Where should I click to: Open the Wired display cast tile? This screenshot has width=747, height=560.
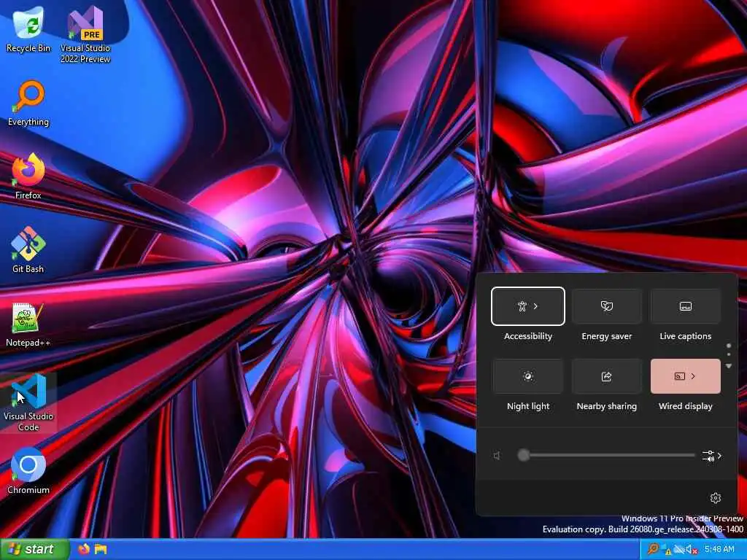[686, 376]
